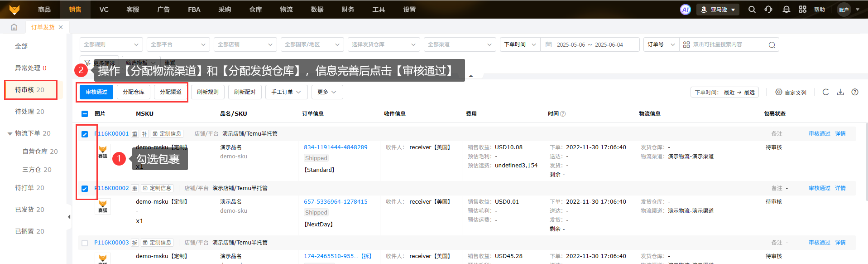The image size is (868, 264).
Task: Open the 全部平台 dropdown
Action: pyautogui.click(x=178, y=44)
